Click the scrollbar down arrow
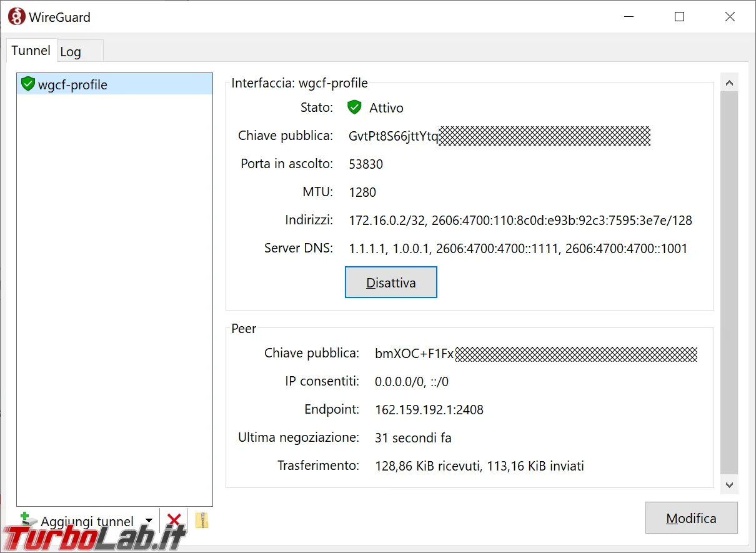The width and height of the screenshot is (756, 553). pos(729,484)
